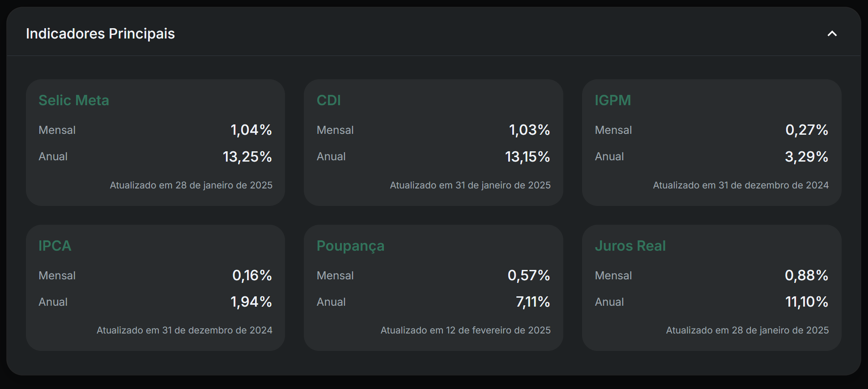Select the Poupança card

350,246
